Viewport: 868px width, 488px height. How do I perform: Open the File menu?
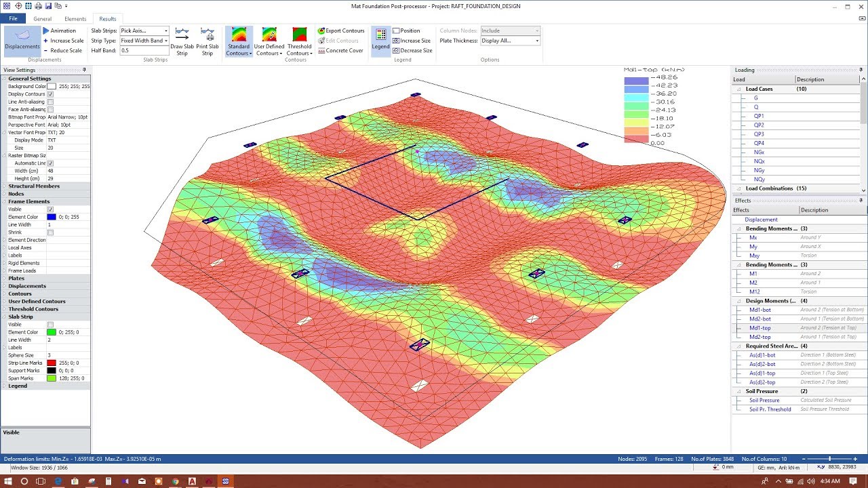pyautogui.click(x=13, y=18)
